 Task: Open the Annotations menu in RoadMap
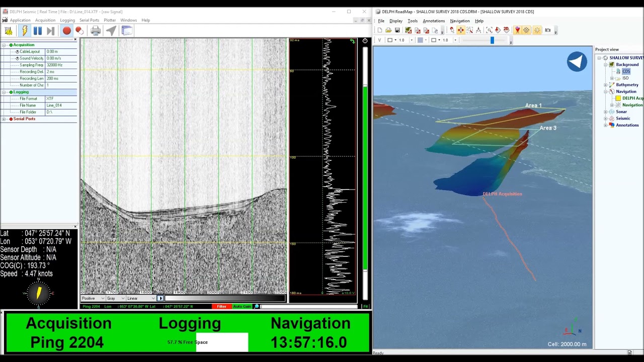tap(434, 21)
